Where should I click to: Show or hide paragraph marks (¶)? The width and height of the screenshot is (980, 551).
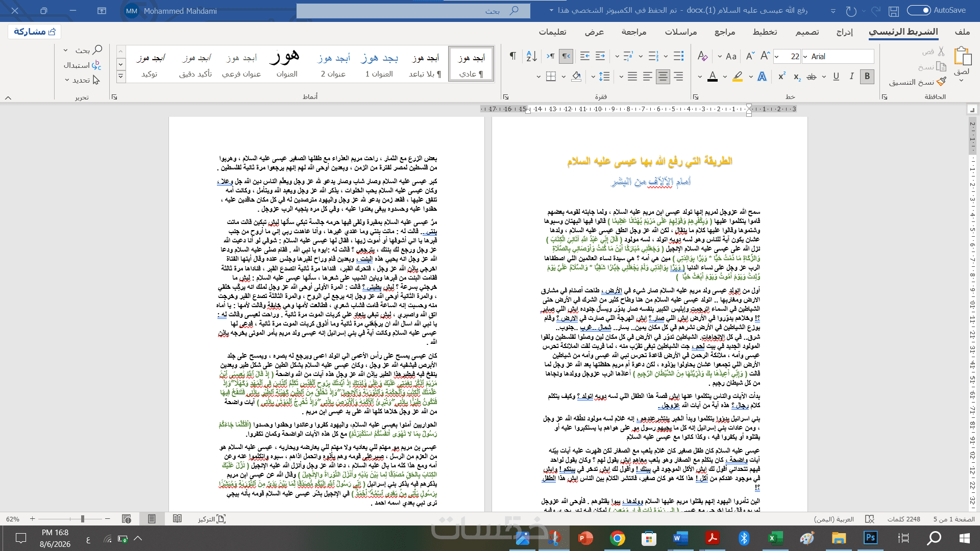point(512,56)
